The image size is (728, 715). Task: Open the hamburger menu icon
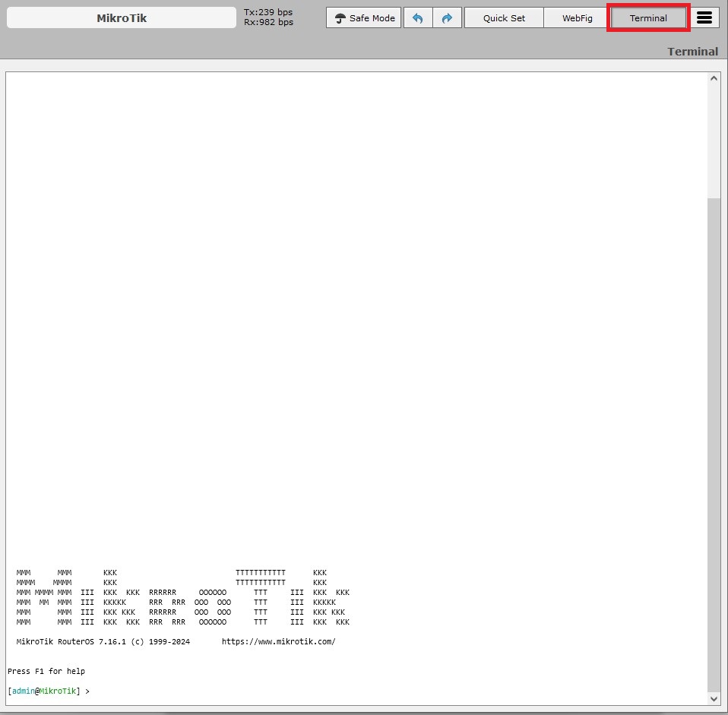704,18
